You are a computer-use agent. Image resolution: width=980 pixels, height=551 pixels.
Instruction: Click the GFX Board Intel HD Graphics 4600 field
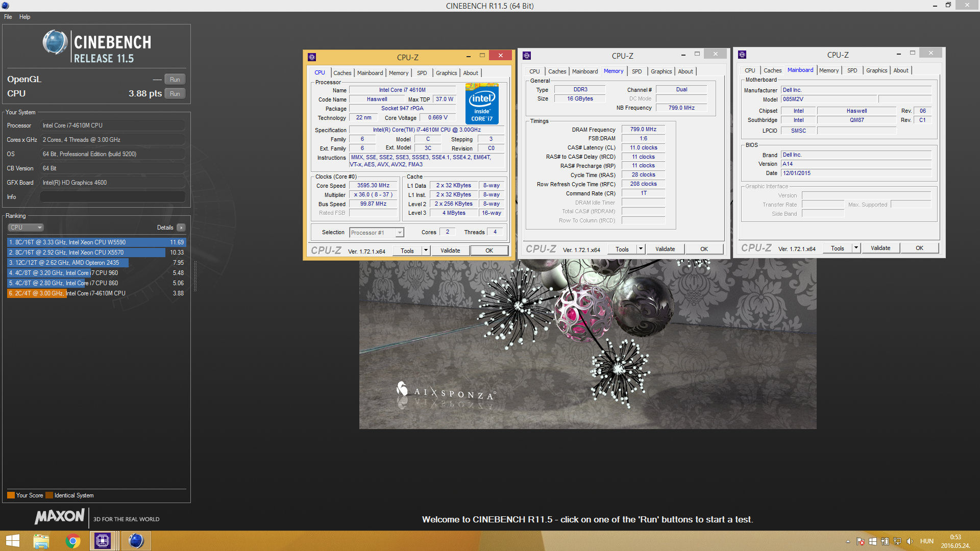coord(112,183)
